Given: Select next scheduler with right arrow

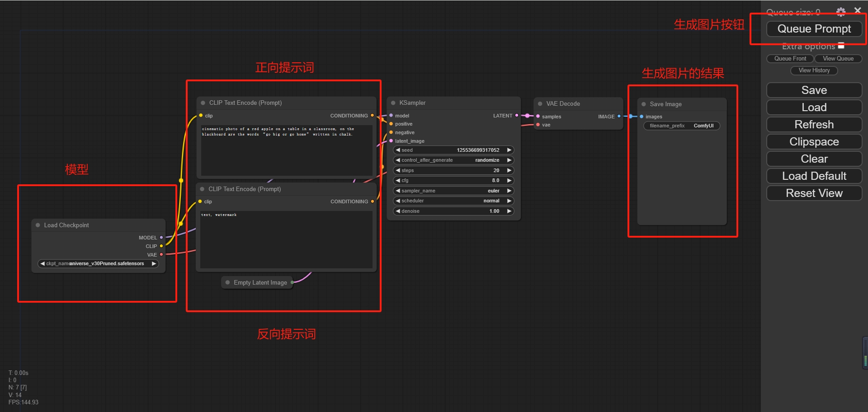Looking at the screenshot, I should (509, 201).
